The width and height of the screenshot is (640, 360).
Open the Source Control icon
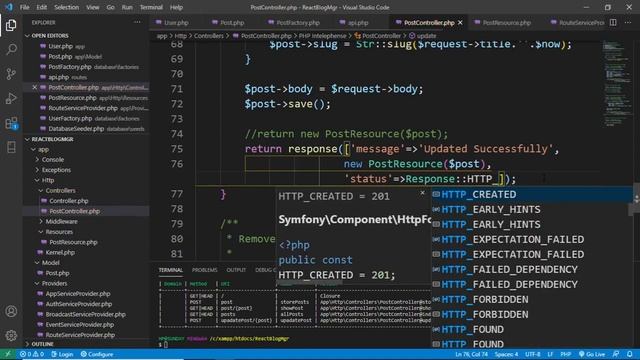click(11, 74)
